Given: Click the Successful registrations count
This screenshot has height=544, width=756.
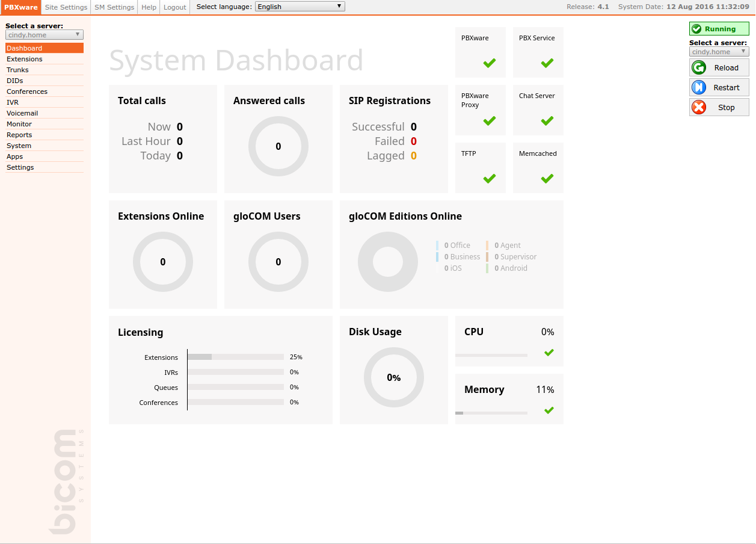Looking at the screenshot, I should pyautogui.click(x=414, y=127).
